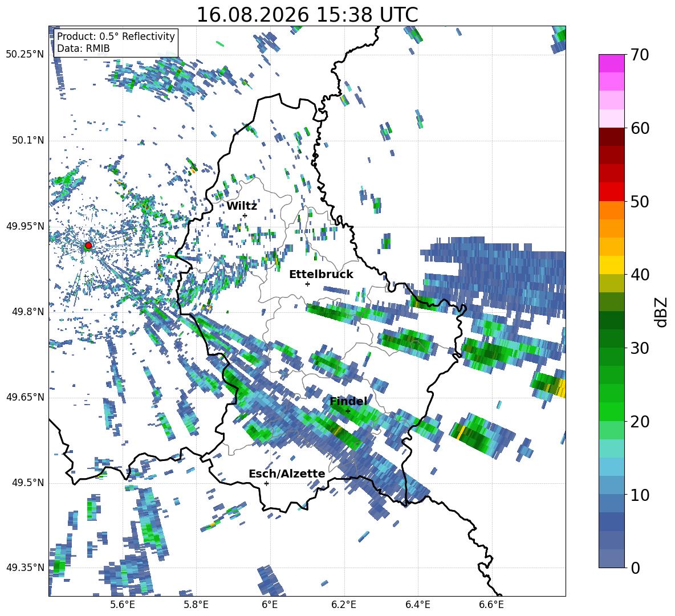Click the 49.95°N latitude tick label
Viewport: 675px width, 616px height.
click(x=25, y=226)
